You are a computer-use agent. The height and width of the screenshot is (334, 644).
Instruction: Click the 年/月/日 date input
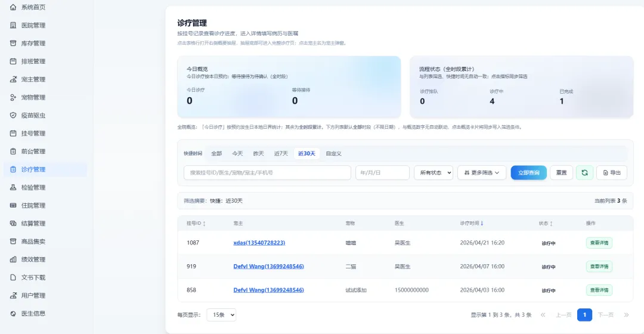382,172
